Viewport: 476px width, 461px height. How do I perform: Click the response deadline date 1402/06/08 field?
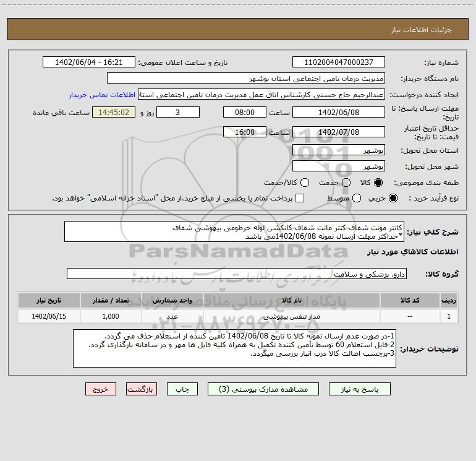click(x=339, y=112)
